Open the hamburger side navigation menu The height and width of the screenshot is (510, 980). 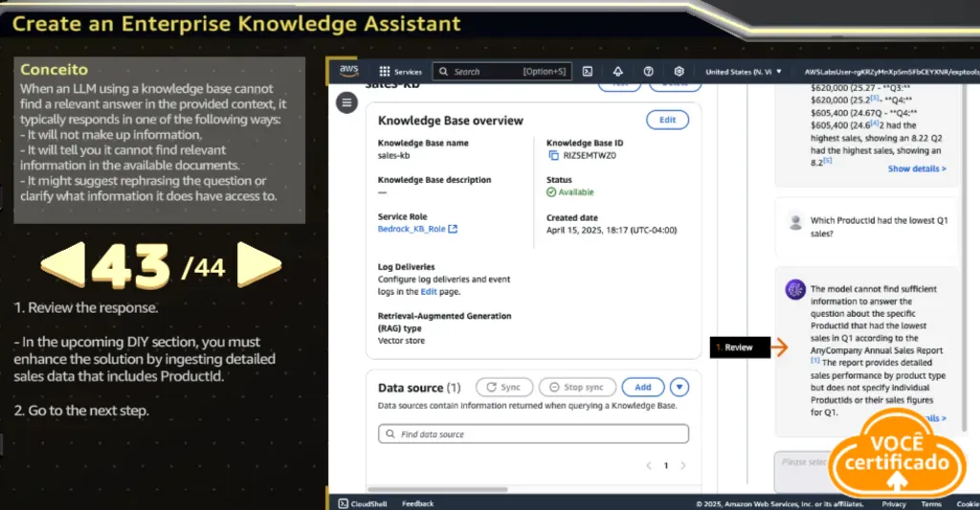point(346,102)
